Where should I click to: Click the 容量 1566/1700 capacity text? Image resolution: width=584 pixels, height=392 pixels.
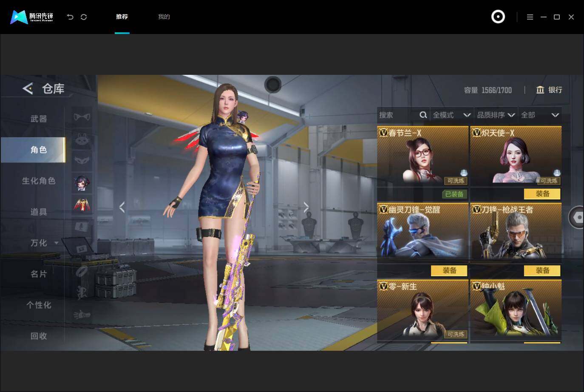tap(488, 90)
